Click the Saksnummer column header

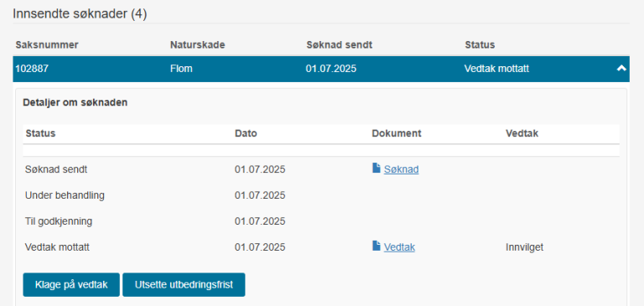(x=47, y=44)
